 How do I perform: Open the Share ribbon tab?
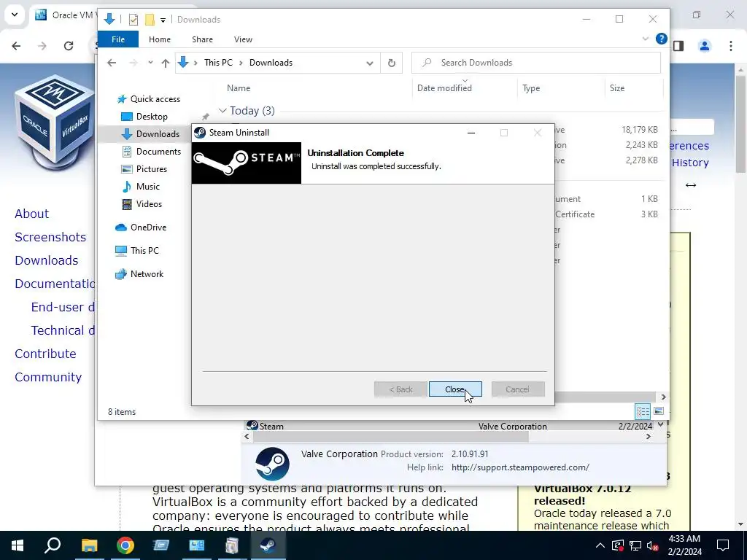203,39
